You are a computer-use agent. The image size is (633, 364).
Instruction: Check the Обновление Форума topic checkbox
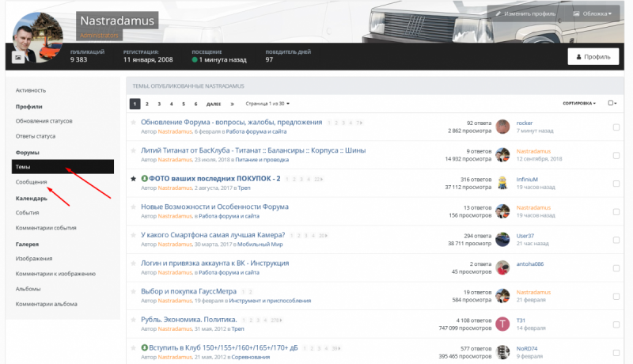[616, 127]
